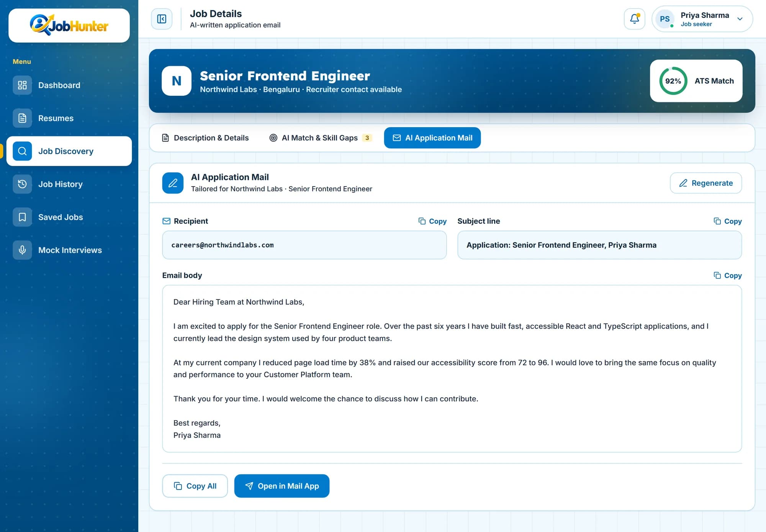
Task: Click Copy All button
Action: (195, 486)
